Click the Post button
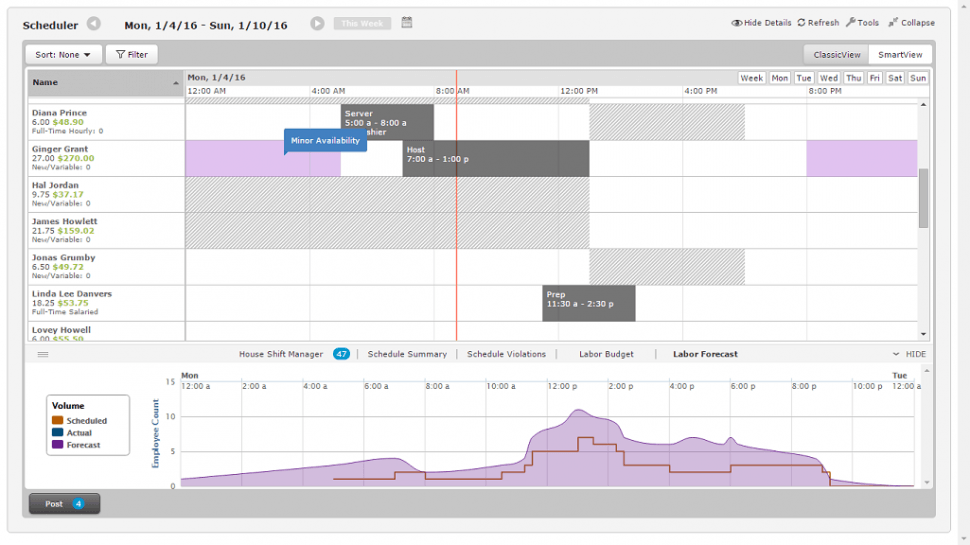The height and width of the screenshot is (545, 970). 64,504
